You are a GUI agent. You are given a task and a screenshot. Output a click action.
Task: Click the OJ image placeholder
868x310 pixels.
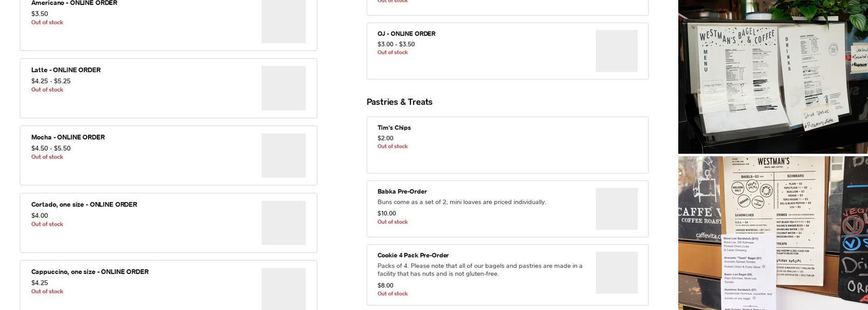click(x=616, y=51)
